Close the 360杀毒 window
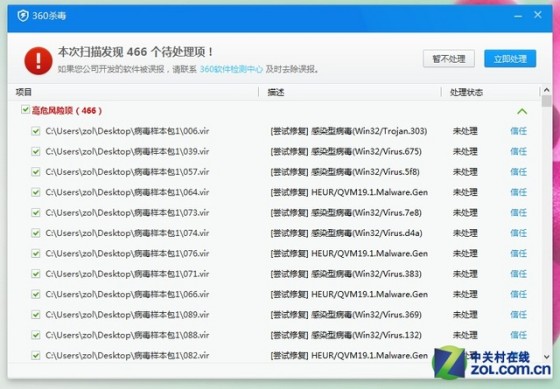This screenshot has height=389, width=560. point(538,15)
